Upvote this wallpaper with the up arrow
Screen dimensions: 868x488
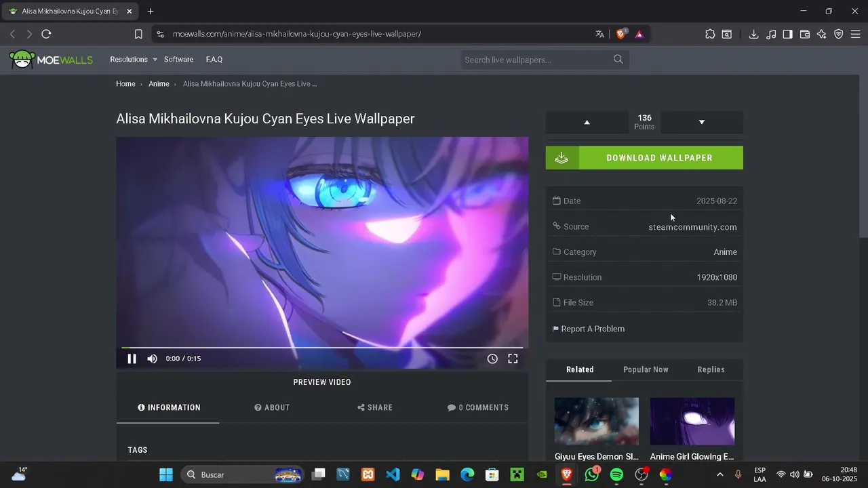[x=587, y=122]
